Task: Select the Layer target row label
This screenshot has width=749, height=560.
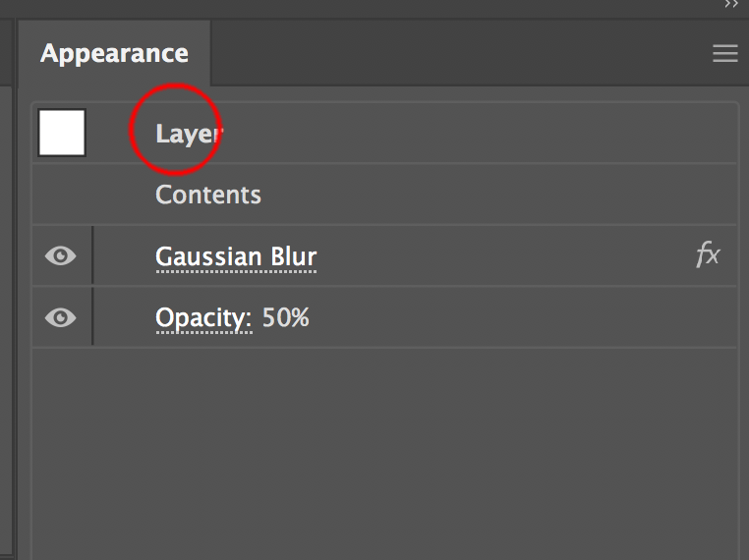Action: [187, 134]
